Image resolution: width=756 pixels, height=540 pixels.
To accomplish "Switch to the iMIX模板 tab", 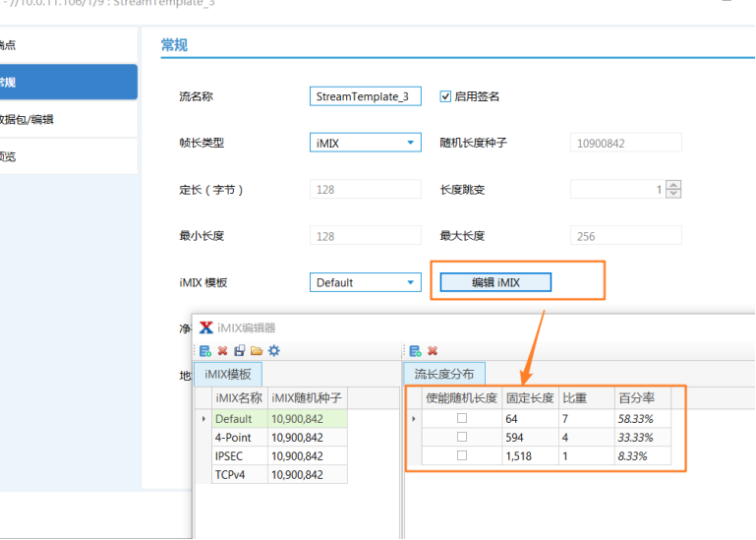I will click(228, 374).
